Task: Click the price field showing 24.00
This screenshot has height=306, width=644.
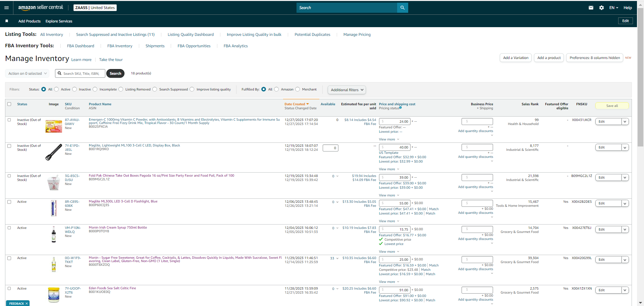Action: [x=395, y=122]
